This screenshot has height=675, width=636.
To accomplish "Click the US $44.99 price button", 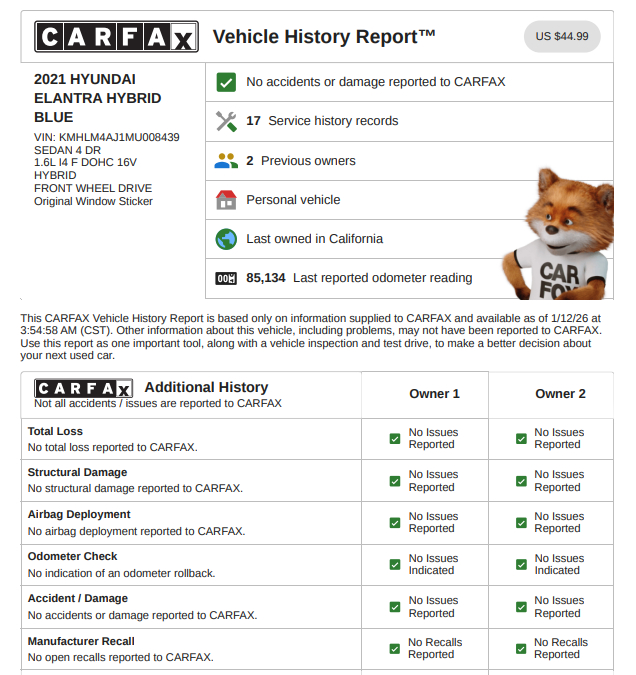I will [561, 37].
